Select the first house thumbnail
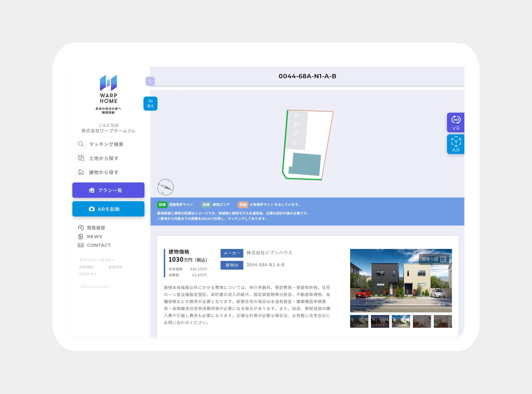The image size is (532, 394). pos(359,321)
